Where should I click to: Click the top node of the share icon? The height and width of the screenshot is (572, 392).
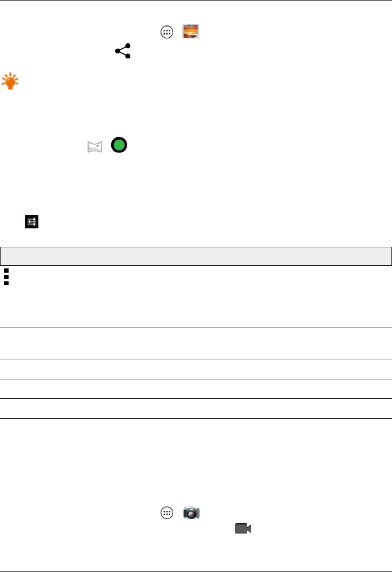[128, 46]
